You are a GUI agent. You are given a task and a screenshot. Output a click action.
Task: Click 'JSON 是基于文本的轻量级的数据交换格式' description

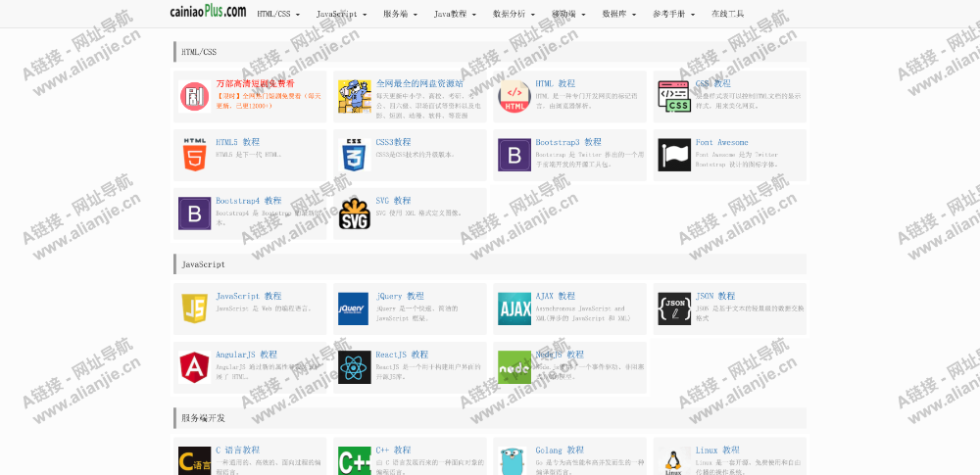[750, 313]
